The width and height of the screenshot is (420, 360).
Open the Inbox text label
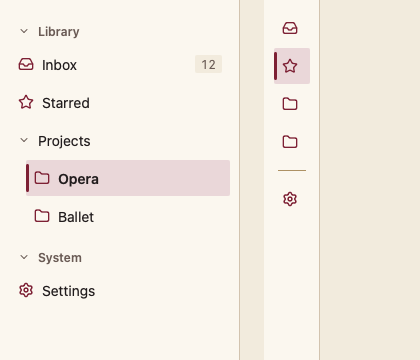click(59, 65)
